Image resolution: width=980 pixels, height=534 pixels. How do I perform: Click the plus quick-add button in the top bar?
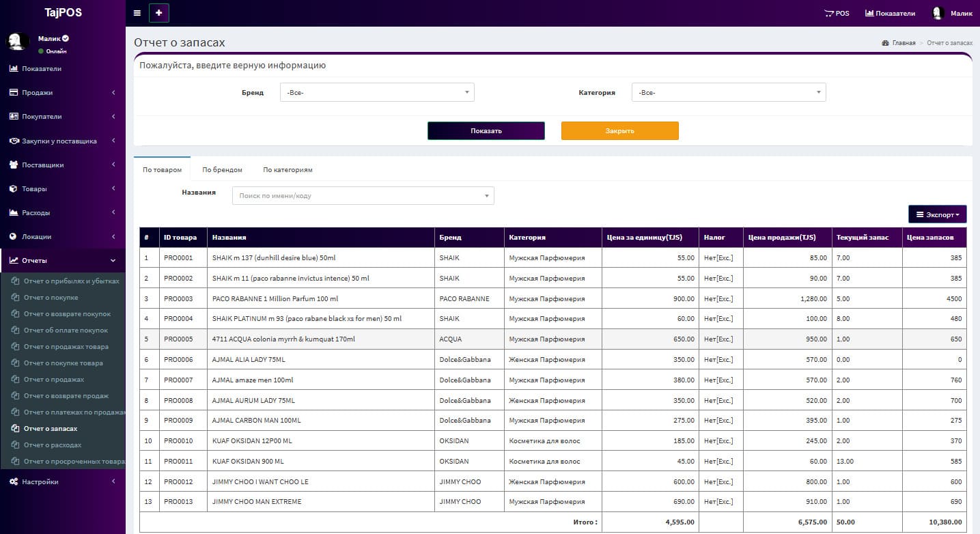[159, 13]
